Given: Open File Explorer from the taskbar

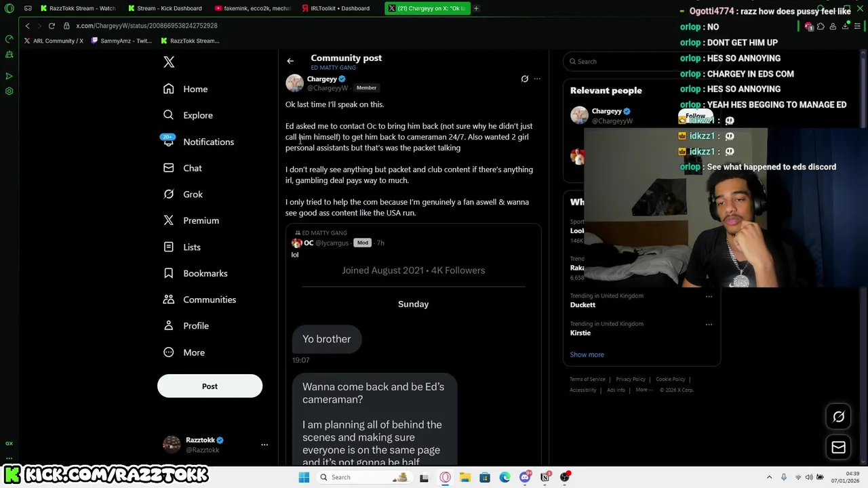Looking at the screenshot, I should [x=465, y=477].
